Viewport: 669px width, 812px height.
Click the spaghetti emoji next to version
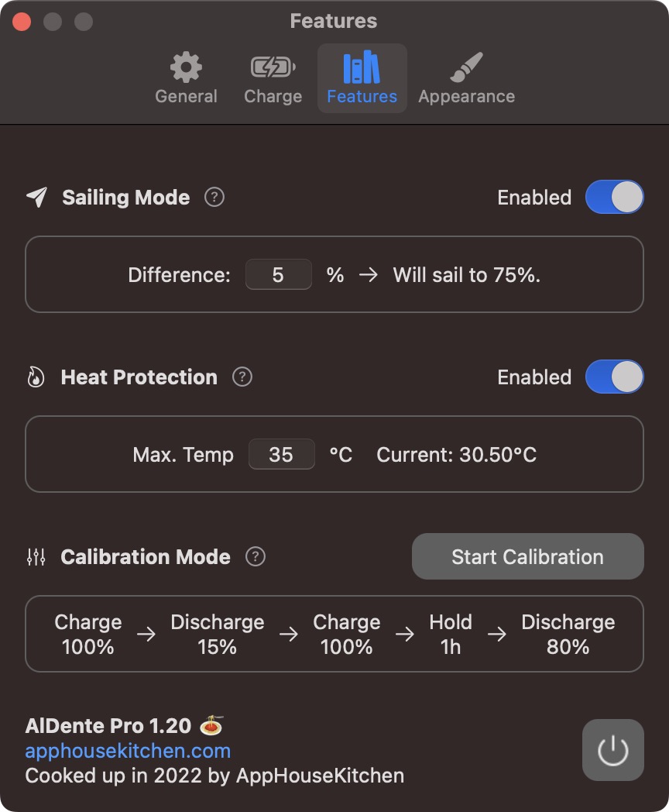(x=211, y=726)
